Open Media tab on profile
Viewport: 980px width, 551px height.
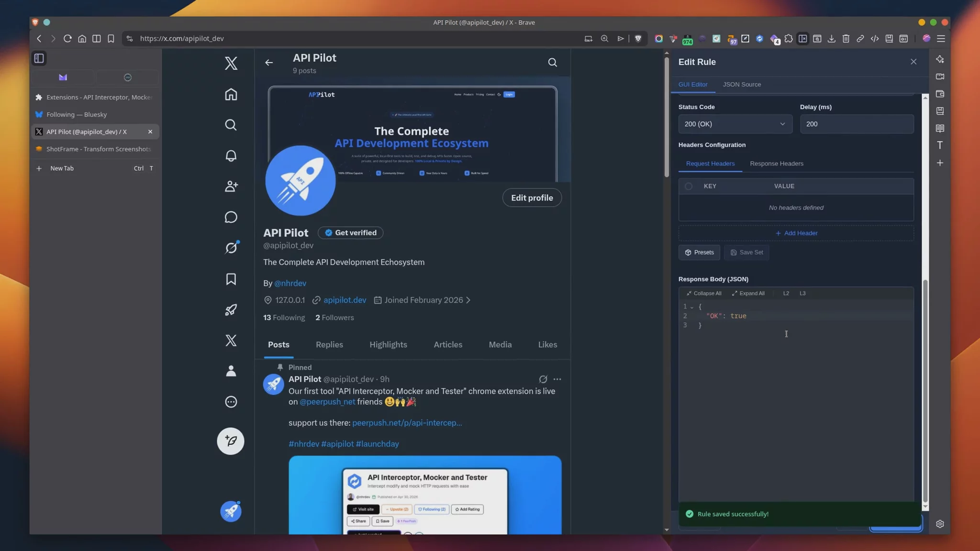click(x=500, y=344)
